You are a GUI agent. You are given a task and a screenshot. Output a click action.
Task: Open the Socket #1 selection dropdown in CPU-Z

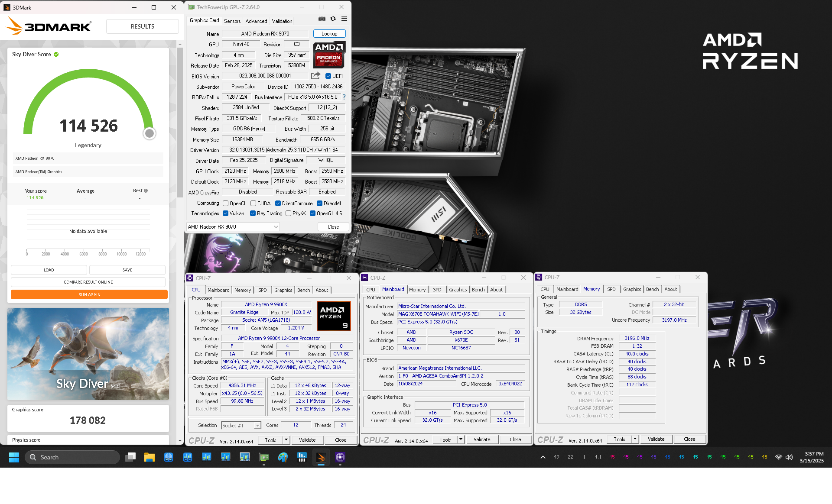241,426
